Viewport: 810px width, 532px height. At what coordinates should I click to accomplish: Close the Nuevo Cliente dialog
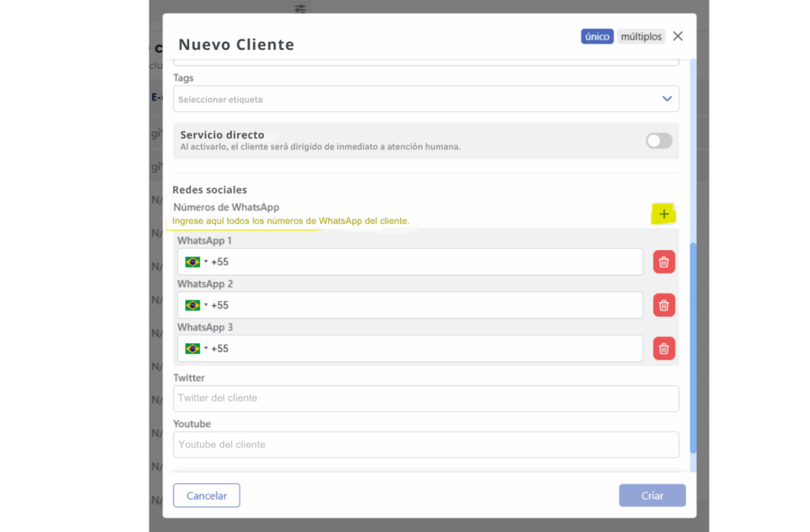click(678, 36)
